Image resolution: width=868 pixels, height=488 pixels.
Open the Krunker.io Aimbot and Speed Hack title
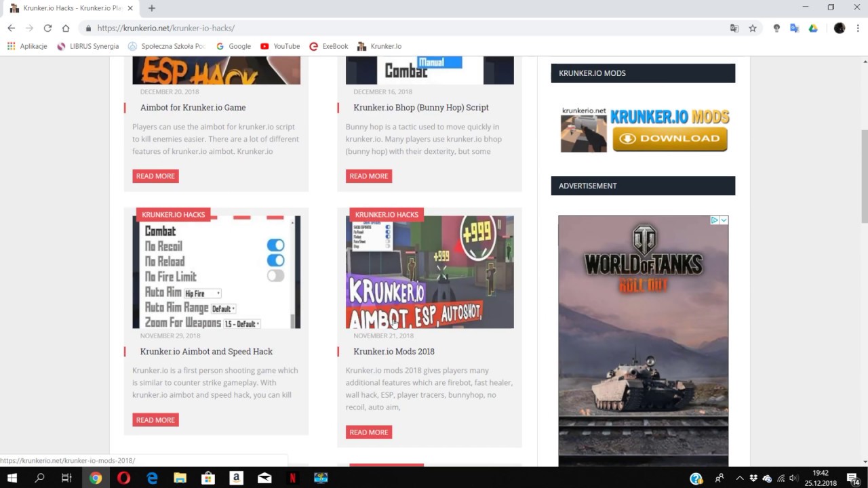point(206,351)
